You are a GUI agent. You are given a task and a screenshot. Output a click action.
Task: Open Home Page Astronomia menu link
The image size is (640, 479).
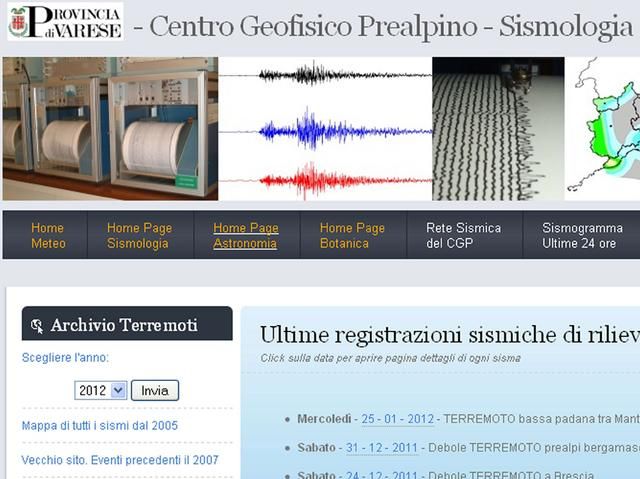tap(246, 235)
